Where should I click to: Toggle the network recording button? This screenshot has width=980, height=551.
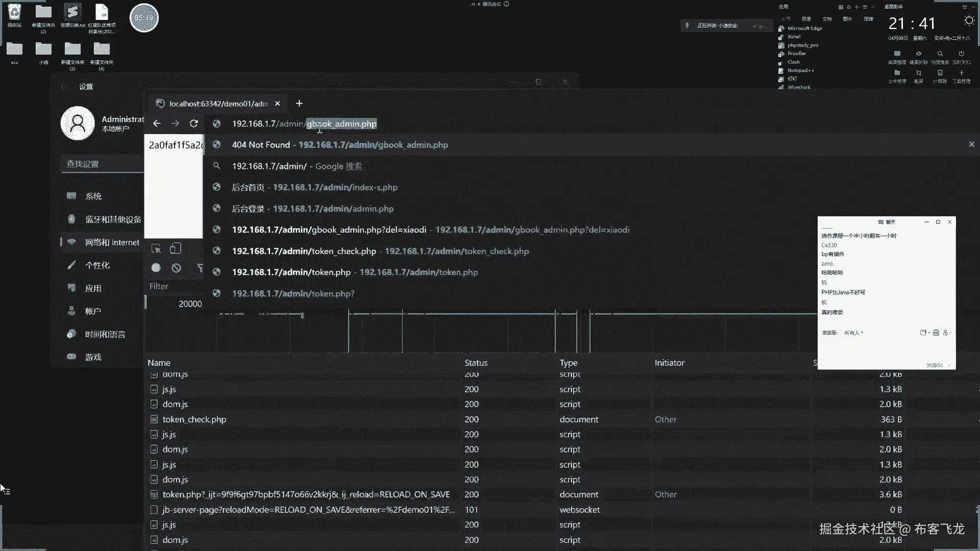(x=156, y=268)
